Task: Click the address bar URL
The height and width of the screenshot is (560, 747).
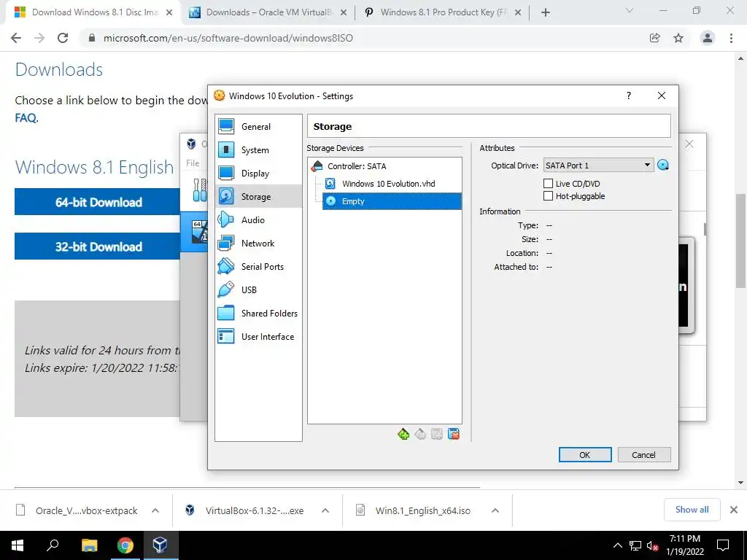Action: (228, 38)
